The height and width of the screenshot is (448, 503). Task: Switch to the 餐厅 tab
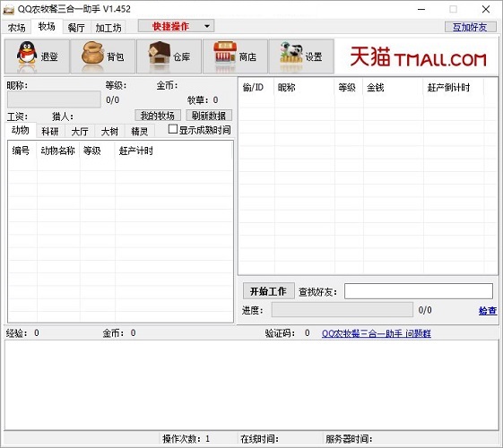[76, 28]
